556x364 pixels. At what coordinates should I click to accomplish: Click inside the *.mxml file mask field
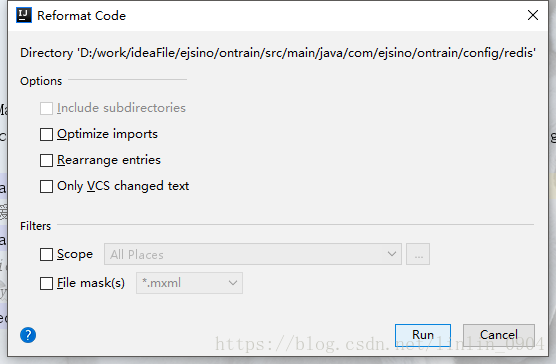click(x=181, y=283)
